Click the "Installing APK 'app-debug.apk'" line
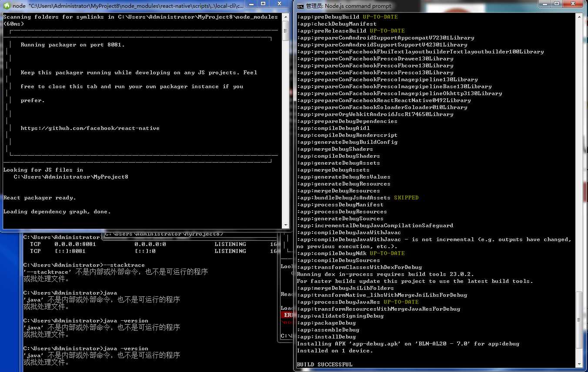588x372 pixels. (408, 344)
